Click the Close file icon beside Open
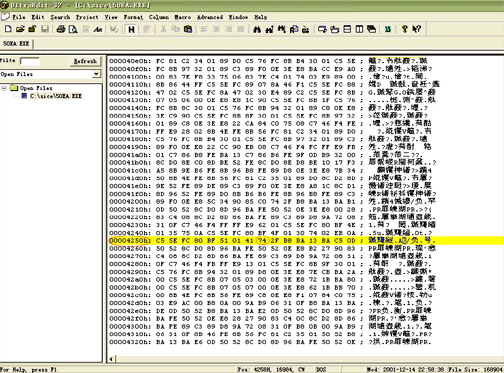 [32, 29]
